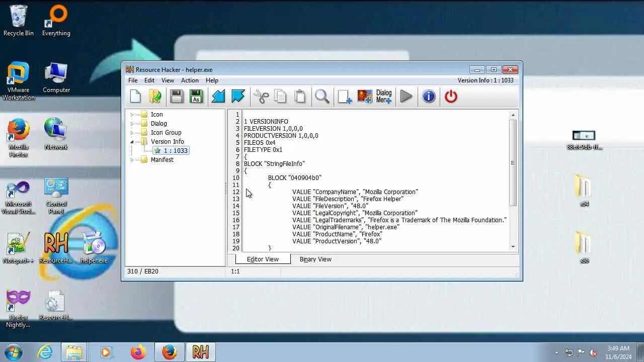The image size is (644, 362).
Task: Click the Compile Script play icon
Action: (x=406, y=97)
